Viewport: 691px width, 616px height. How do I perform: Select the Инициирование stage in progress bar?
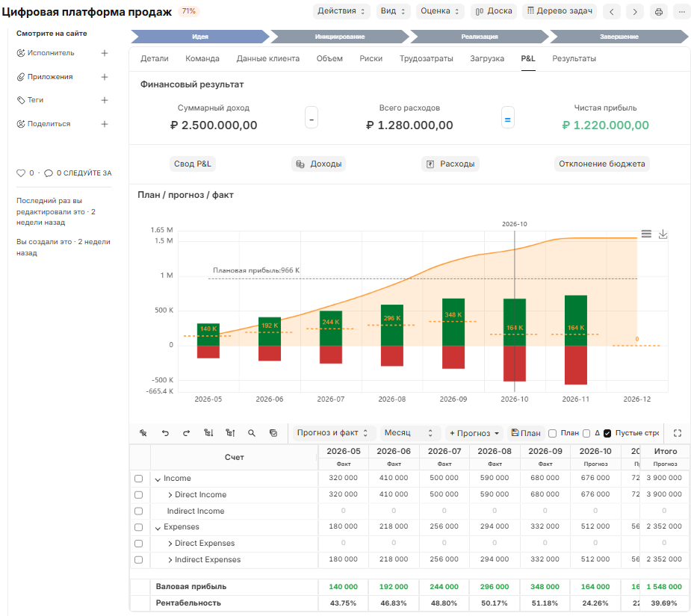340,37
